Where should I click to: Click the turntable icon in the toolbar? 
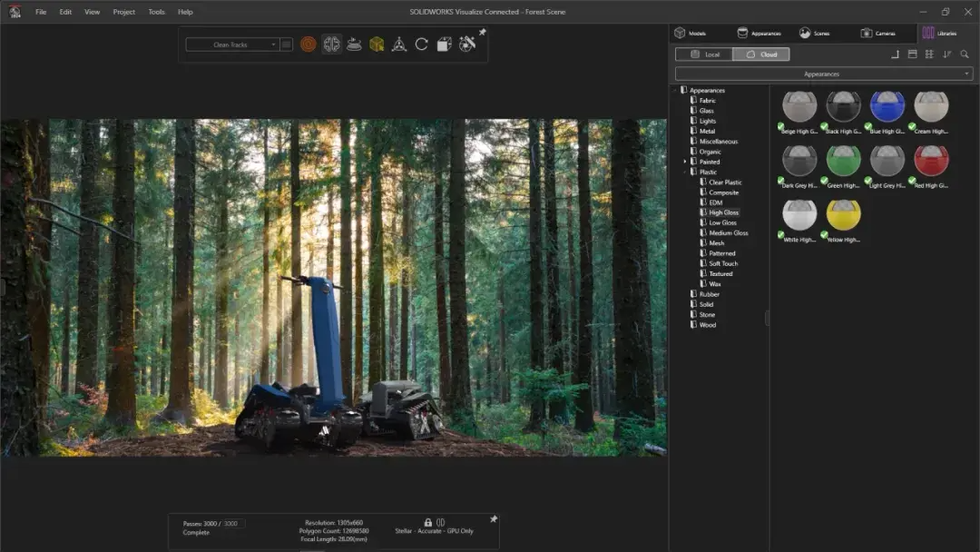point(354,44)
